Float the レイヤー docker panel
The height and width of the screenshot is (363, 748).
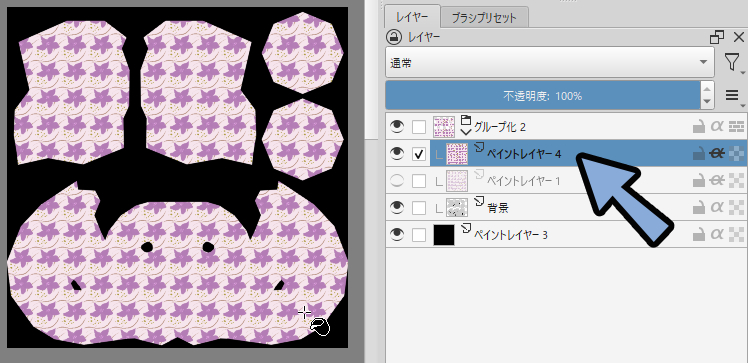(717, 37)
